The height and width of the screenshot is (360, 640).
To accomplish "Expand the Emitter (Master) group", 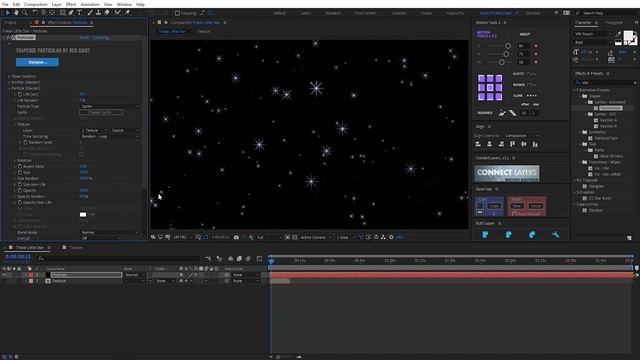I will click(x=9, y=82).
